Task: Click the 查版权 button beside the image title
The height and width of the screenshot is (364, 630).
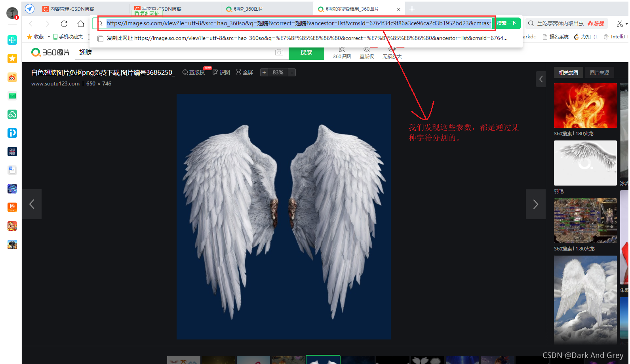Action: tap(193, 72)
